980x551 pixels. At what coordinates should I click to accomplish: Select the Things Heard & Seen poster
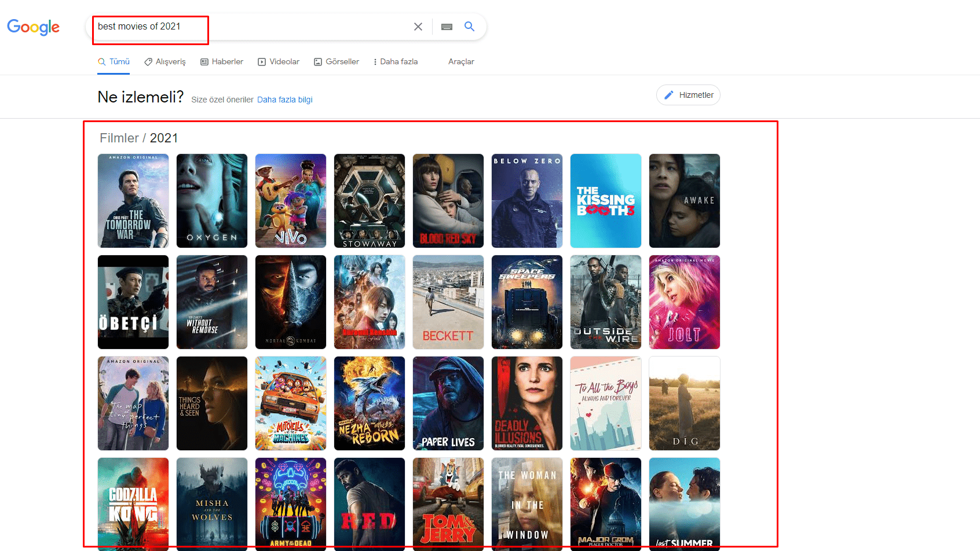coord(212,403)
